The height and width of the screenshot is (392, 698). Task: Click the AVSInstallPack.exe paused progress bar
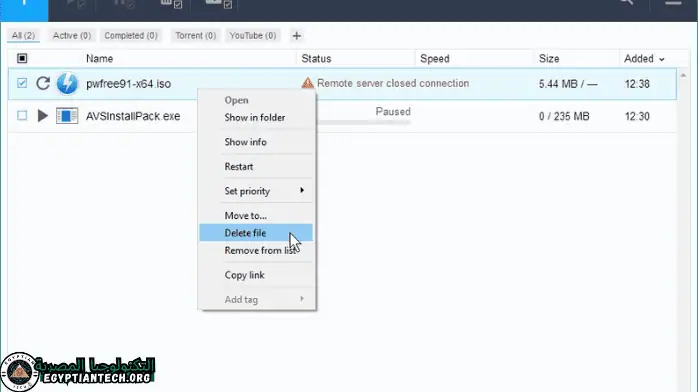pyautogui.click(x=363, y=122)
